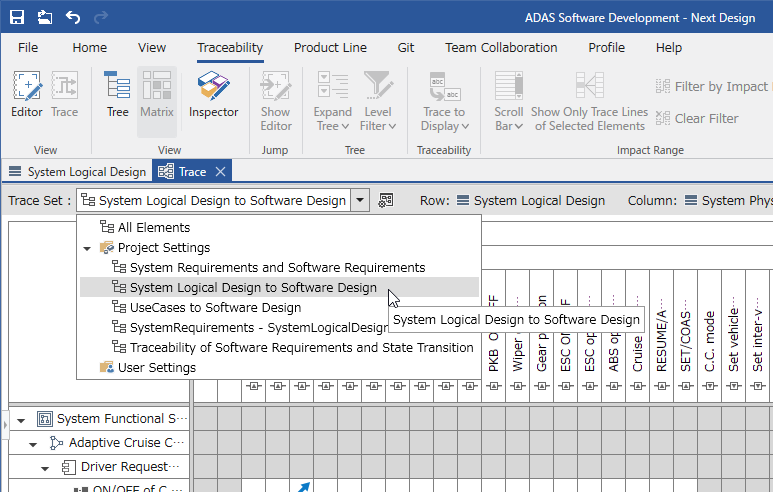
Task: Collapse the Project Settings folder
Action: [x=87, y=248]
